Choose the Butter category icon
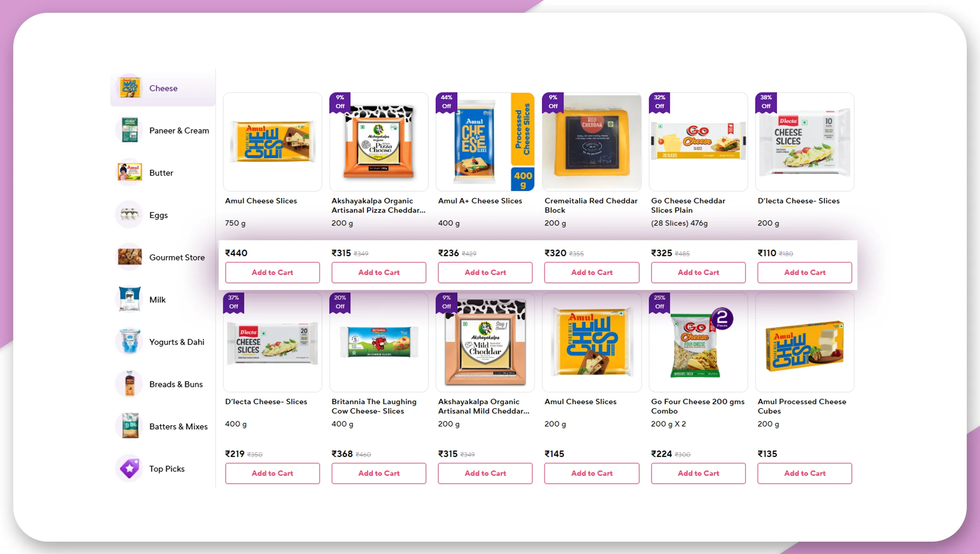This screenshot has width=980, height=554. [x=129, y=172]
